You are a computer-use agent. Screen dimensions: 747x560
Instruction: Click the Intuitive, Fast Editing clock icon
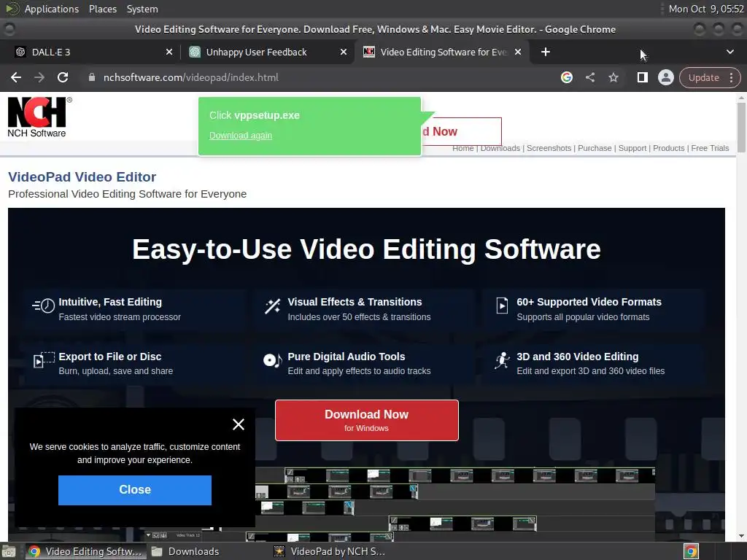(43, 306)
